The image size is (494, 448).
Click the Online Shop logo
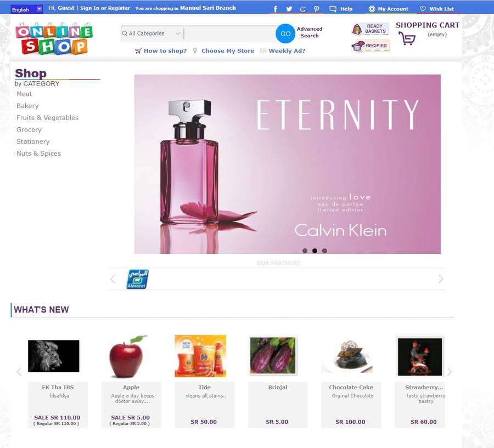click(x=54, y=39)
